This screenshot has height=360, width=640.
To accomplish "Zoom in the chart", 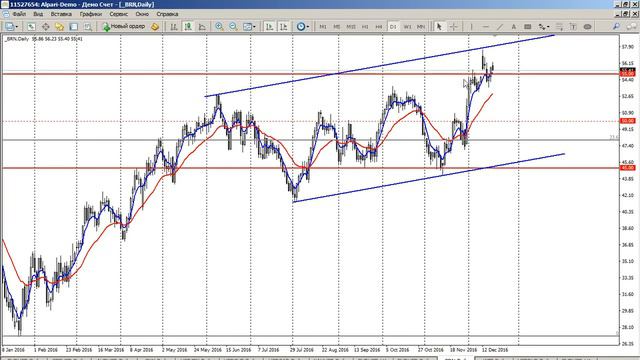I will (x=219, y=27).
